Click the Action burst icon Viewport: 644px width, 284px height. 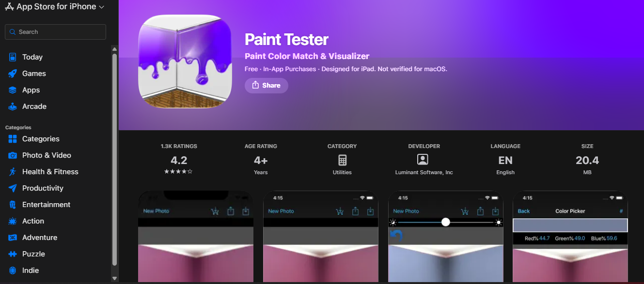pos(13,221)
